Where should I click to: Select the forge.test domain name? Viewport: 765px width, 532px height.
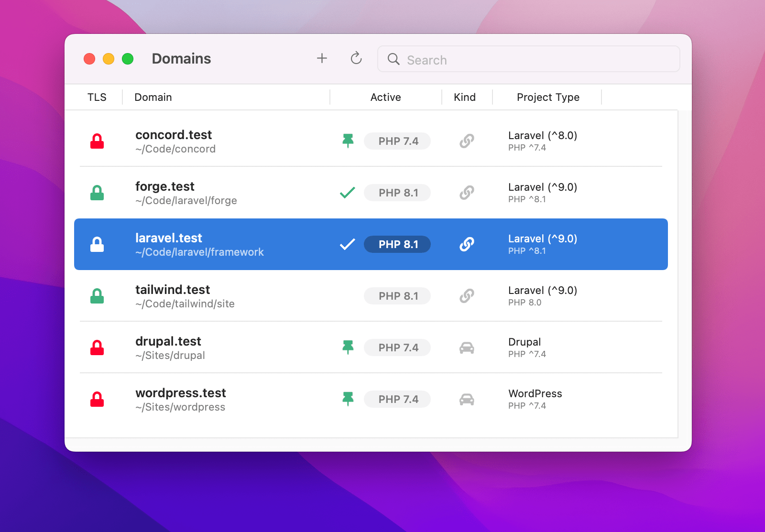(x=165, y=186)
